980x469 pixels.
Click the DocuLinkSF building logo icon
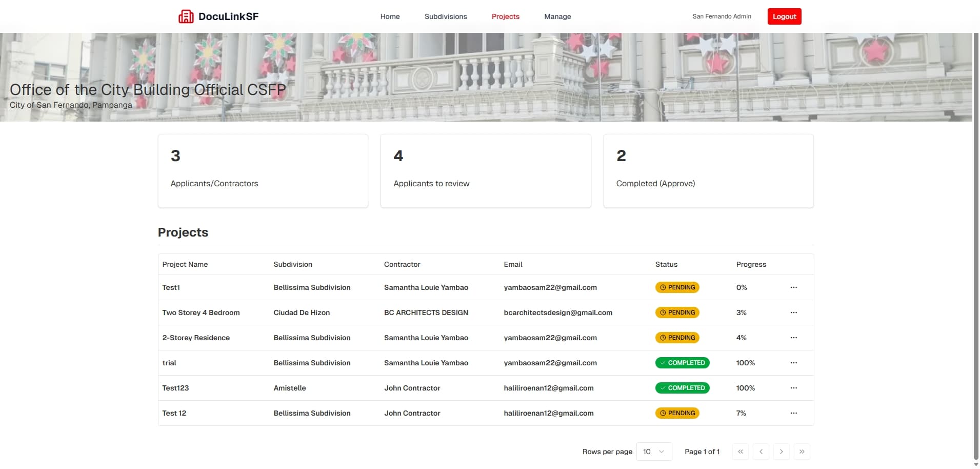(186, 16)
